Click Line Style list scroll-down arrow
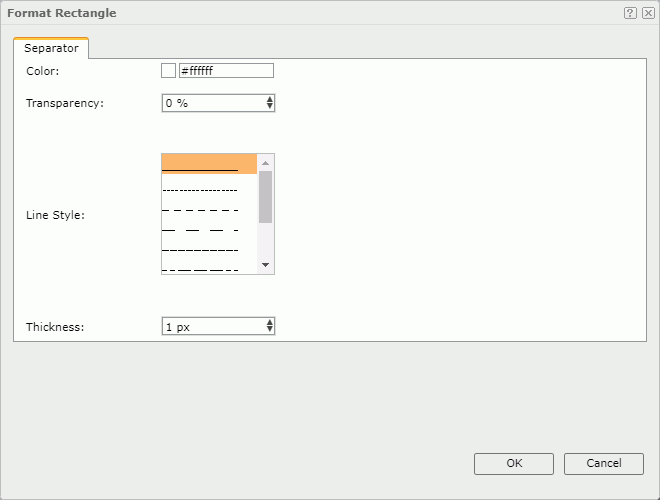This screenshot has width=660, height=500. click(265, 265)
